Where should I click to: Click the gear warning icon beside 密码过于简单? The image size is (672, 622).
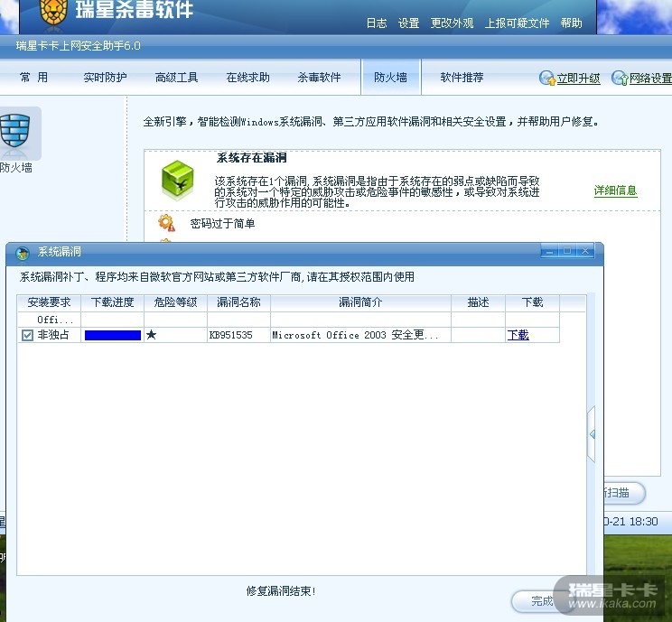(x=166, y=223)
